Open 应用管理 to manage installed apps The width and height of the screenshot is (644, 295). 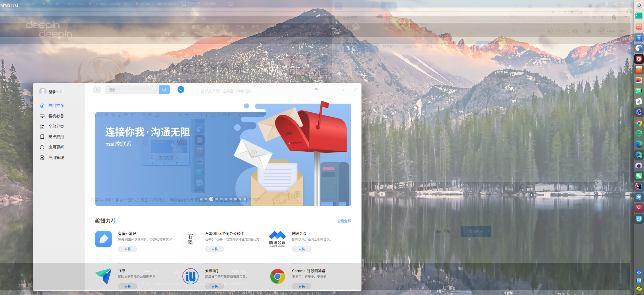[x=56, y=157]
